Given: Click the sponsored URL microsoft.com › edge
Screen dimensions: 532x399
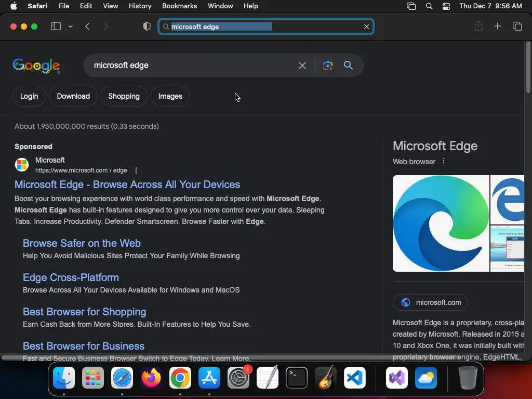Looking at the screenshot, I should pos(81,170).
